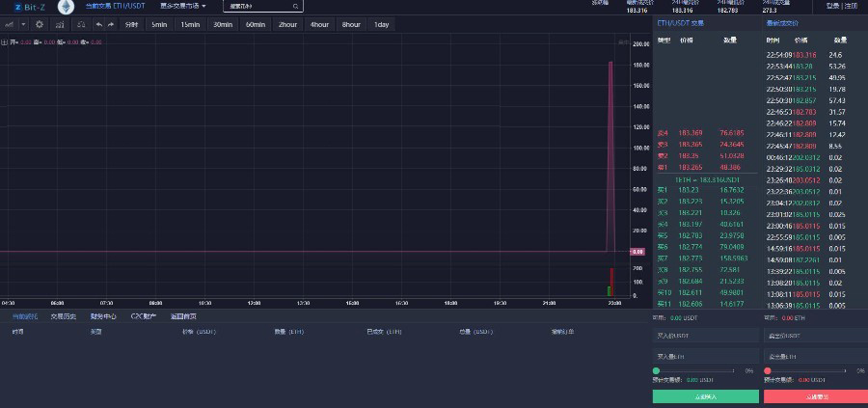Switch chart to 15min interval
868x408 pixels.
tap(190, 24)
